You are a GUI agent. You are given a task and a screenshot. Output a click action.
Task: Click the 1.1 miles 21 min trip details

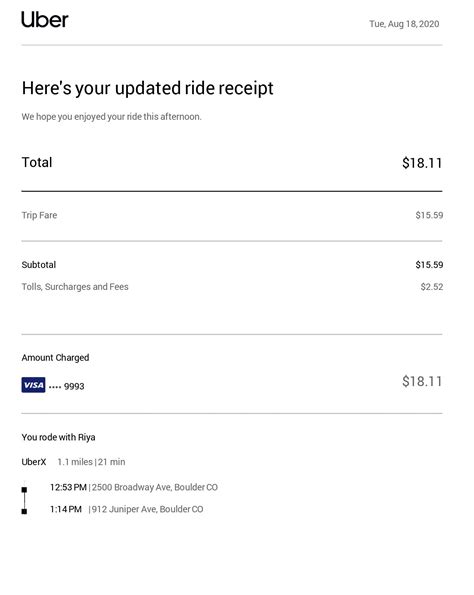click(91, 462)
